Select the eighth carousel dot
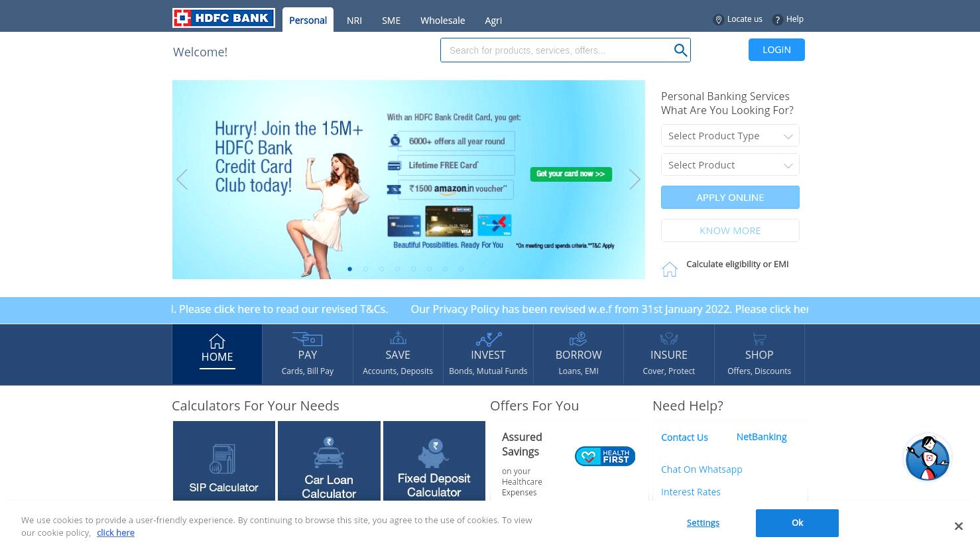980x555 pixels. pyautogui.click(x=461, y=269)
